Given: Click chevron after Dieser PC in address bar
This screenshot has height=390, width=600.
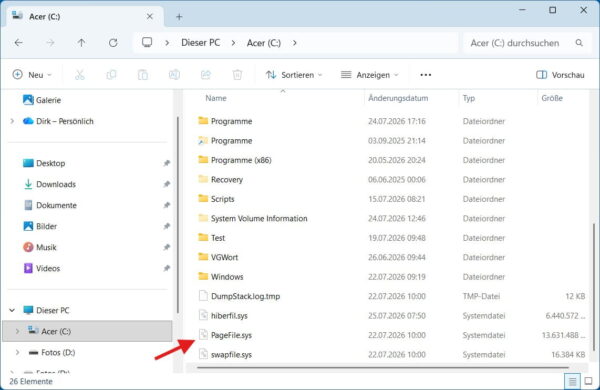Looking at the screenshot, I should click(x=233, y=43).
